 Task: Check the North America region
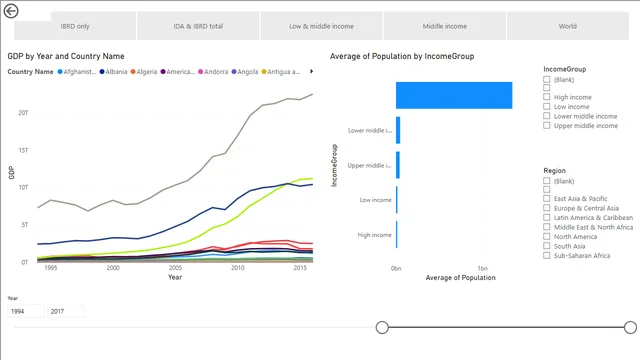point(547,236)
